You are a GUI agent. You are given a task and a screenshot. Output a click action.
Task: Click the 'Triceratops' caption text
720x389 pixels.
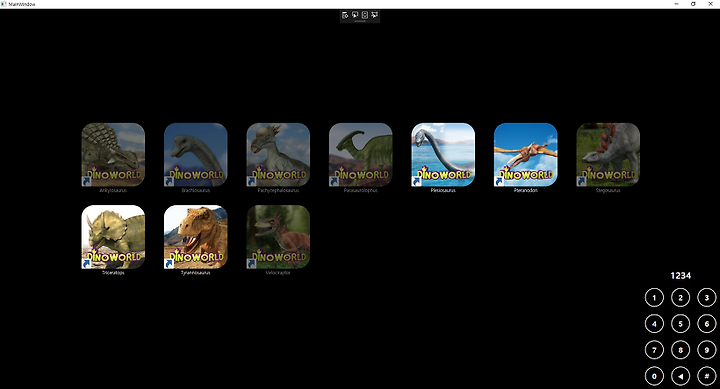[113, 273]
